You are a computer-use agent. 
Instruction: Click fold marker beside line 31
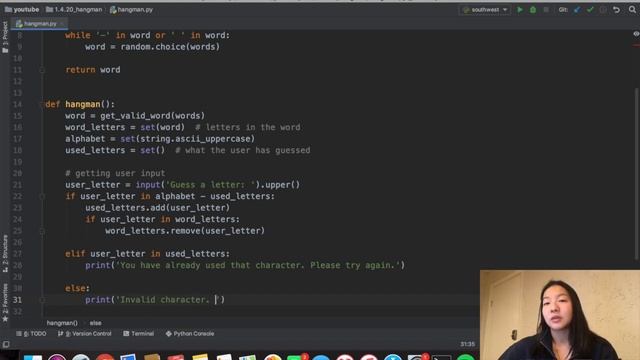tap(42, 300)
